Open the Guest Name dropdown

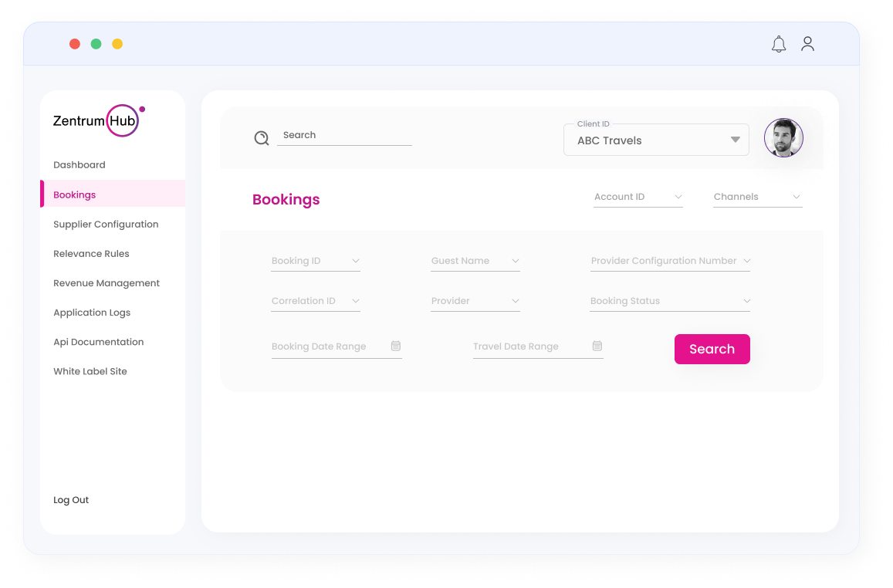click(475, 261)
